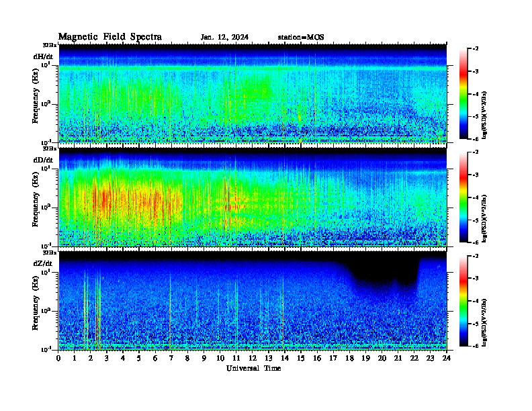Click the log PSD unit label beside dH/dt color bar
Screen dimensions: 532x411
pyautogui.click(x=484, y=115)
